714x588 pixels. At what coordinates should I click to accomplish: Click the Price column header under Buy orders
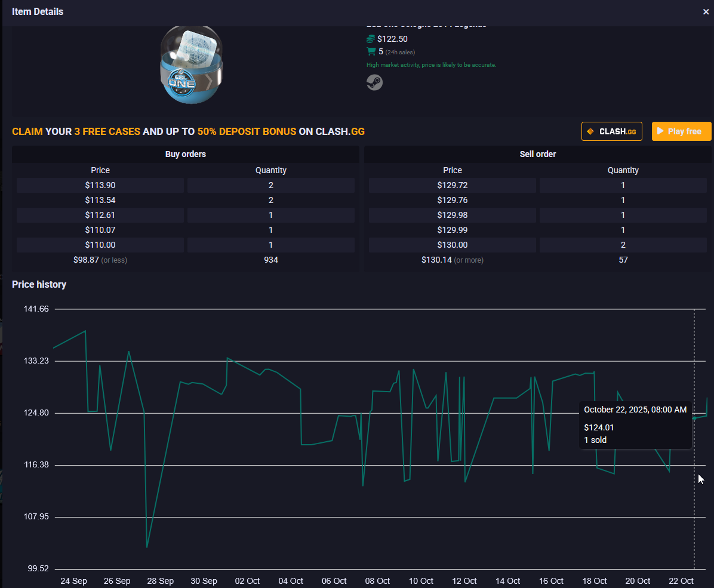click(x=100, y=170)
